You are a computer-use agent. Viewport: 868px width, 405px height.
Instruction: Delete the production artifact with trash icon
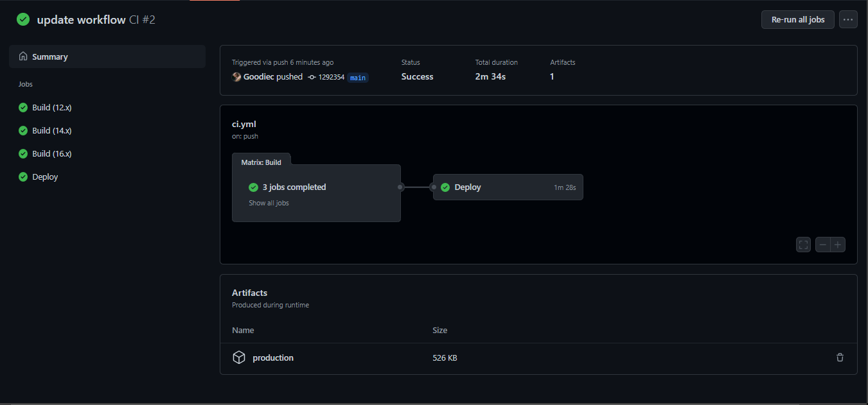(840, 358)
